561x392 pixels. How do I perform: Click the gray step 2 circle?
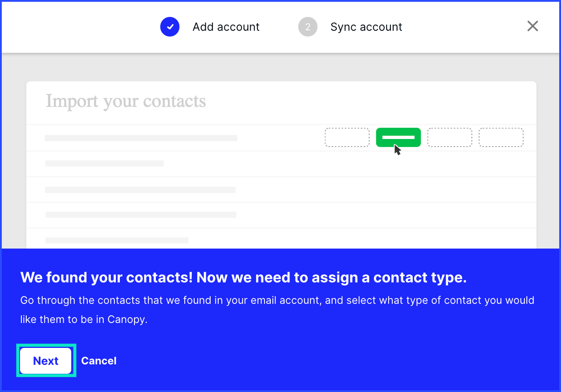click(x=308, y=27)
